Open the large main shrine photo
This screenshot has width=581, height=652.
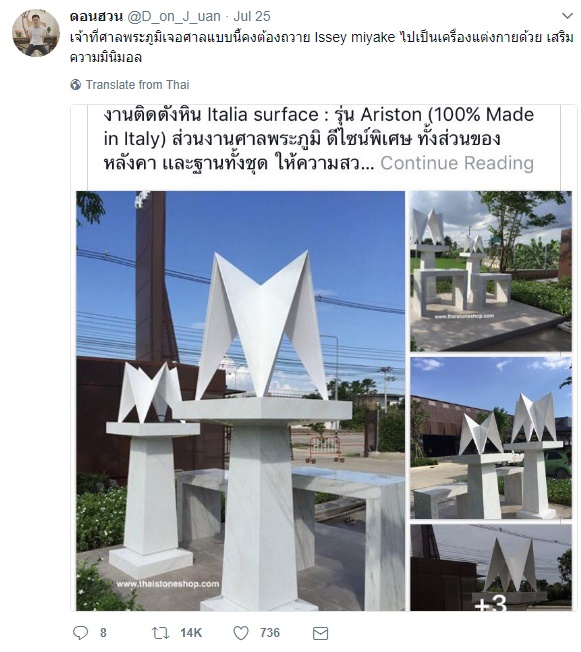[240, 400]
